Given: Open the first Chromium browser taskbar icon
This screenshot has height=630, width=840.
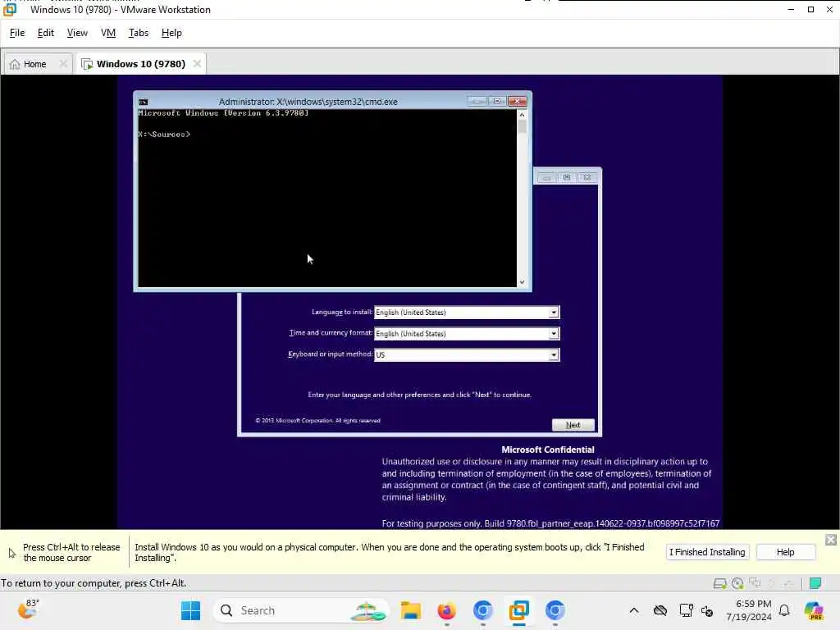Looking at the screenshot, I should 482,610.
